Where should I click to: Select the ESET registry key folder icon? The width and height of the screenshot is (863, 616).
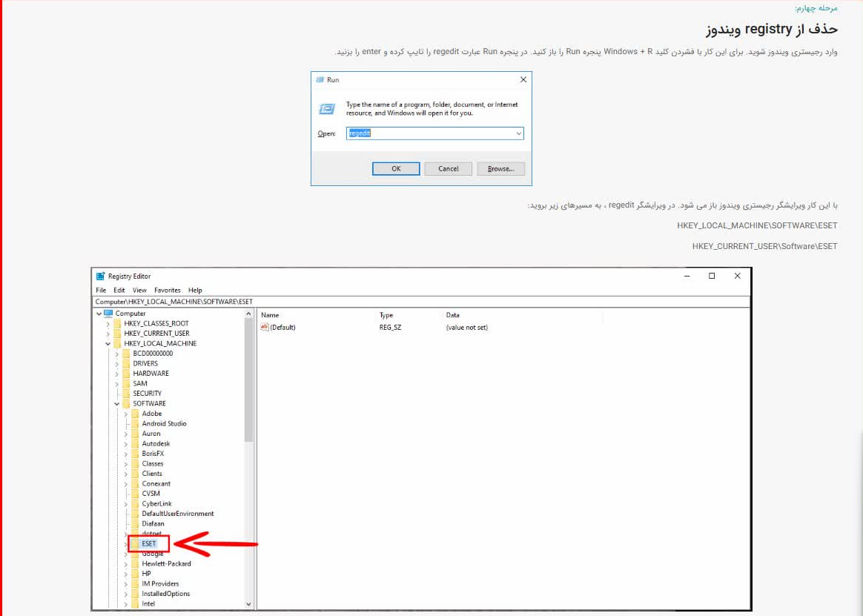point(133,543)
